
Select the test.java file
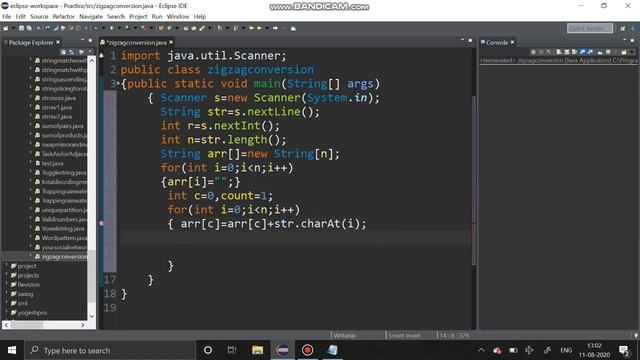52,163
